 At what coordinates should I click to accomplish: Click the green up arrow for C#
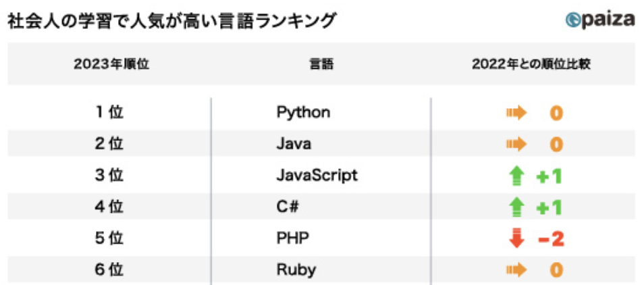pos(516,208)
